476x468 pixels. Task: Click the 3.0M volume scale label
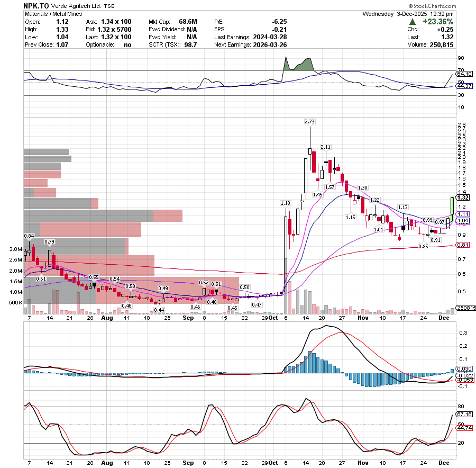(15, 249)
